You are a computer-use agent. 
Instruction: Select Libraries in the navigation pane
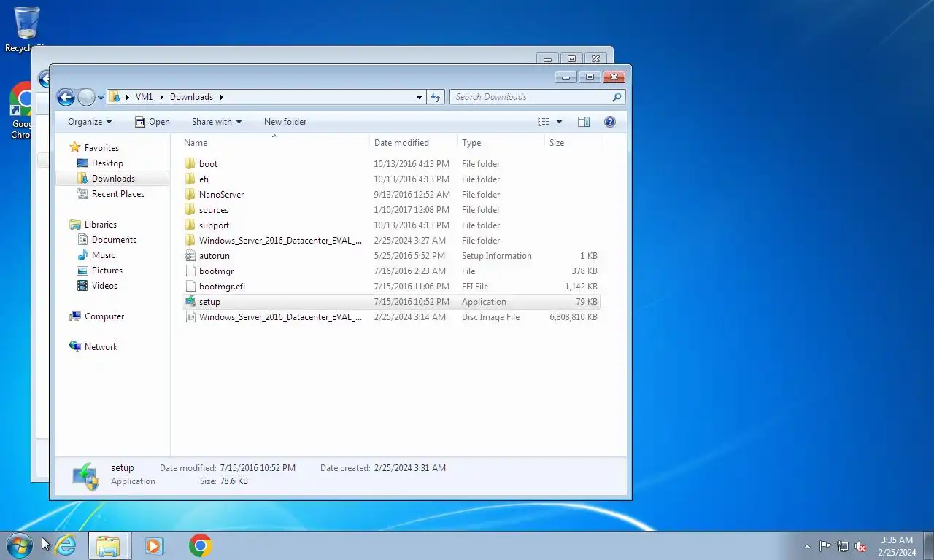(100, 225)
